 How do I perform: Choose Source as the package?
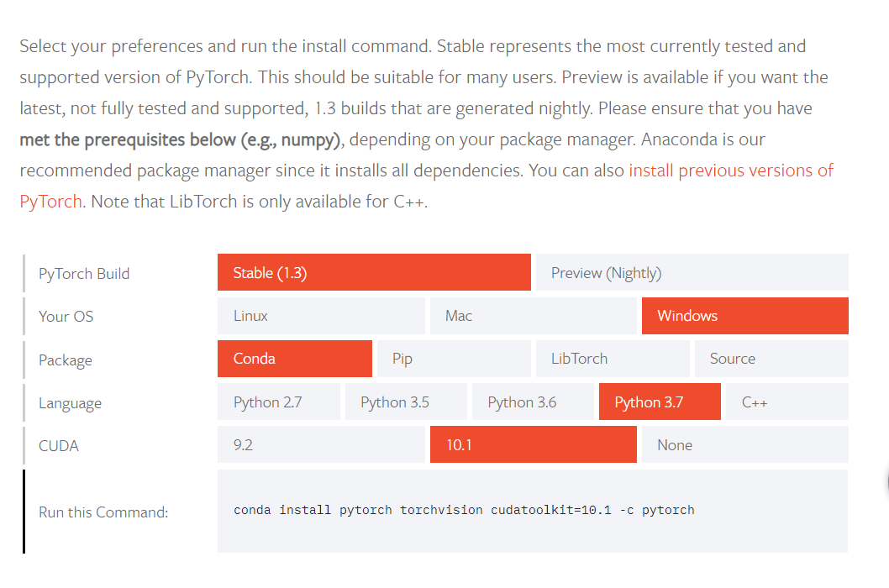tap(771, 359)
